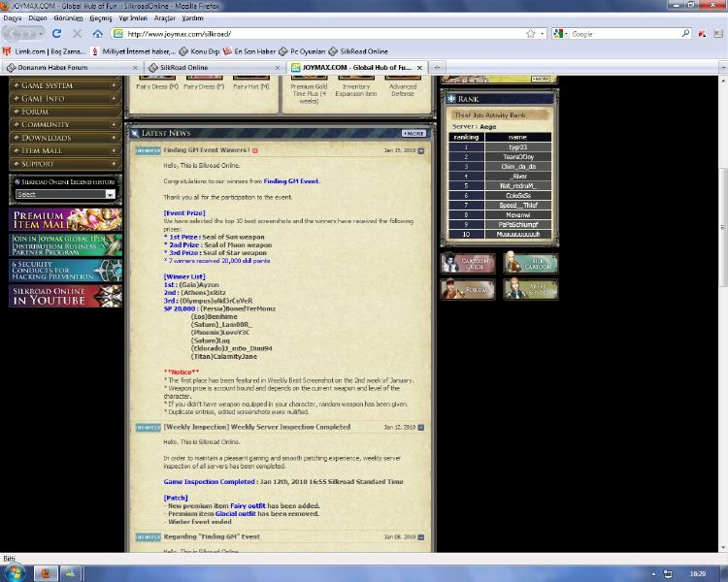
Task: Open the Forum image button near rank
Action: click(468, 289)
